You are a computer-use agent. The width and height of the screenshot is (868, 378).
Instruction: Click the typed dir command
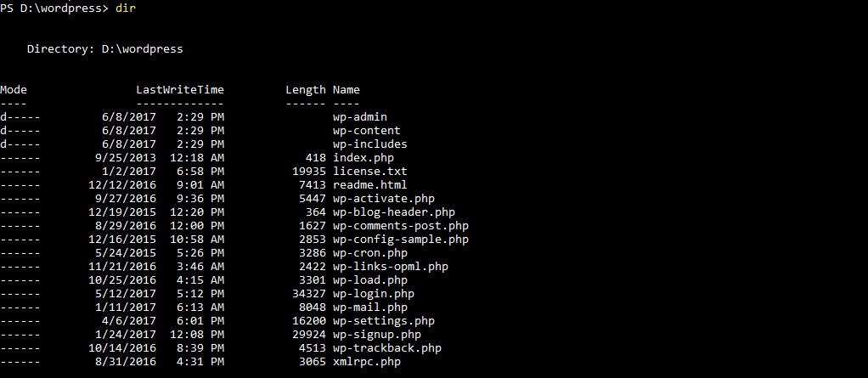click(126, 8)
